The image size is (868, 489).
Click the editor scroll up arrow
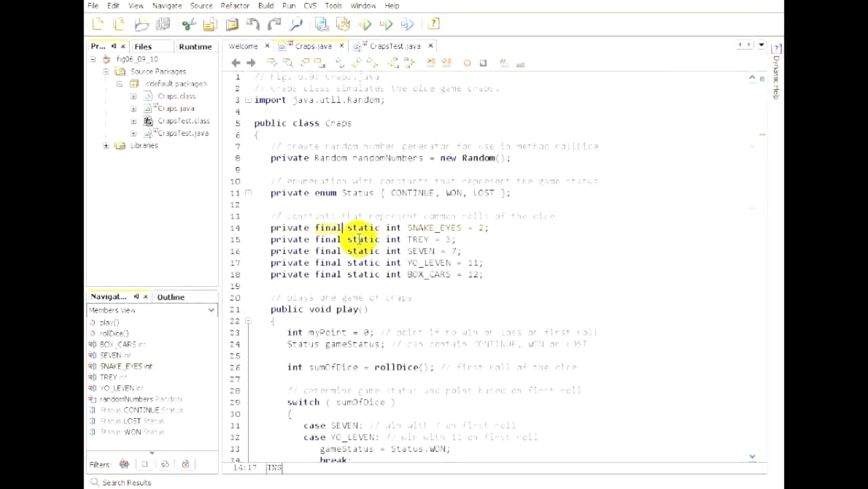click(752, 77)
